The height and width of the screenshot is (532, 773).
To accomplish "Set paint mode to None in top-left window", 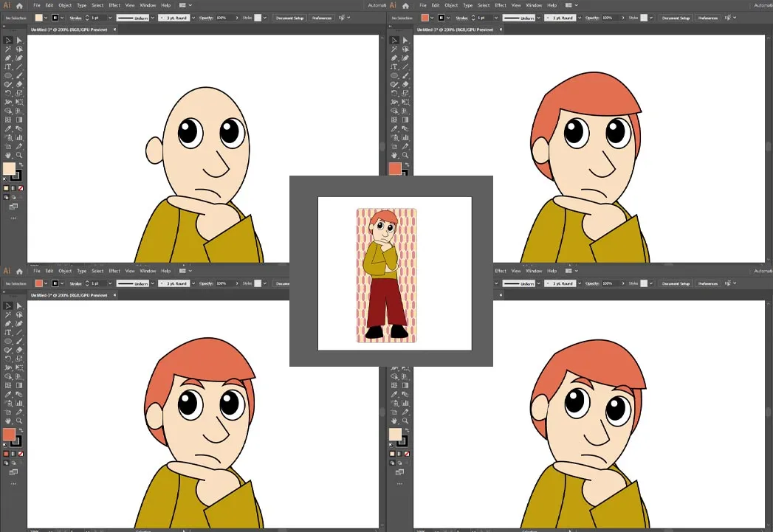I will (x=21, y=188).
